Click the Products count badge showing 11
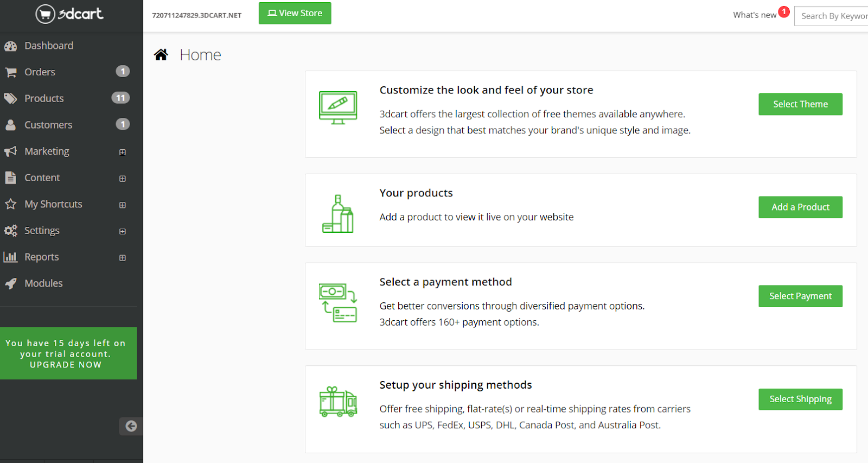 pyautogui.click(x=120, y=98)
